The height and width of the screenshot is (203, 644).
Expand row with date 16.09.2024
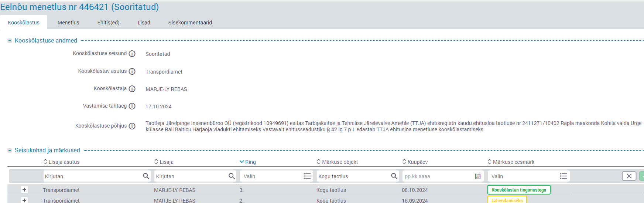coord(24,200)
